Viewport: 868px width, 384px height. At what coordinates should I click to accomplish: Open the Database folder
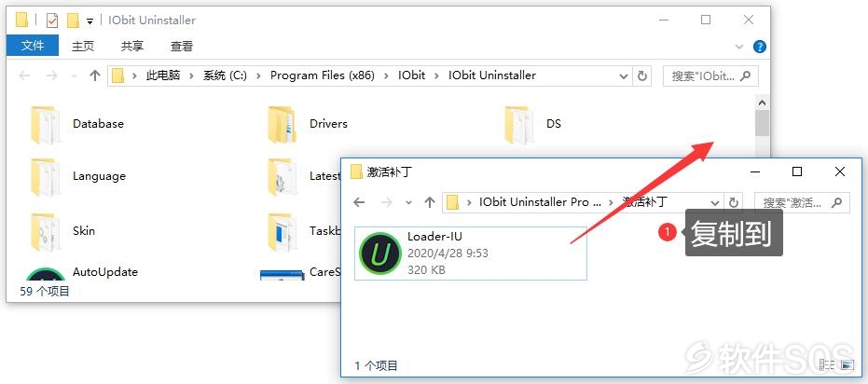77,124
